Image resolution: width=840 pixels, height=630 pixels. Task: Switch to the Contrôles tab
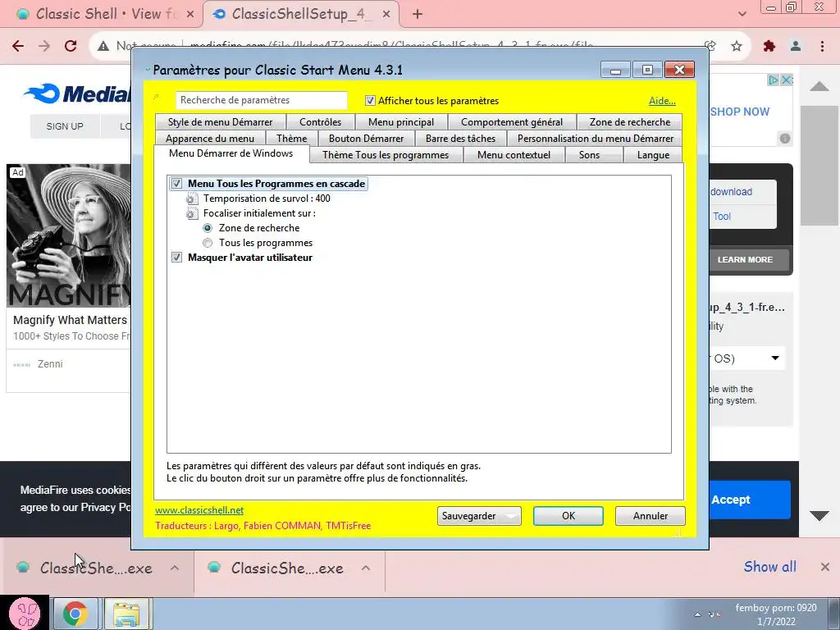[x=321, y=122]
